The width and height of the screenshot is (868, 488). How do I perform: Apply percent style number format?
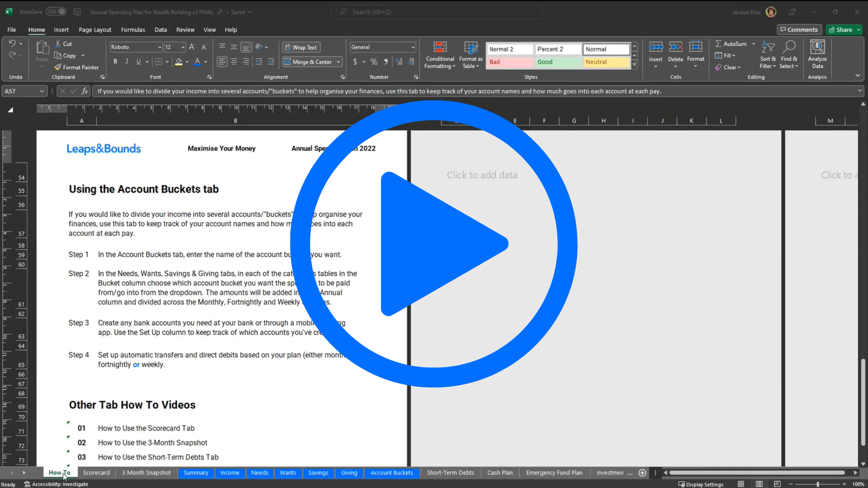tap(374, 62)
